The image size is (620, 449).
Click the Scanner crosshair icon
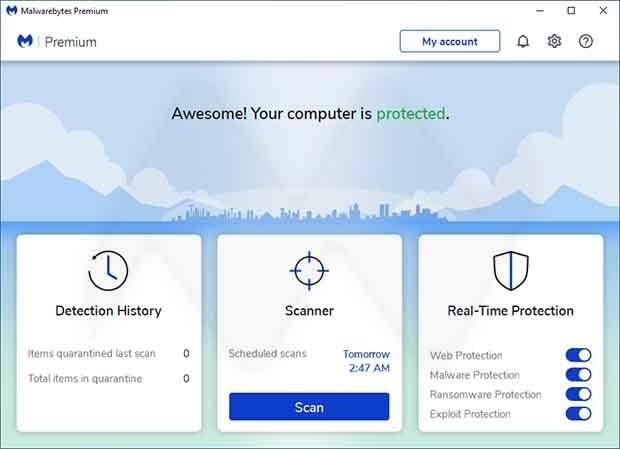309,271
